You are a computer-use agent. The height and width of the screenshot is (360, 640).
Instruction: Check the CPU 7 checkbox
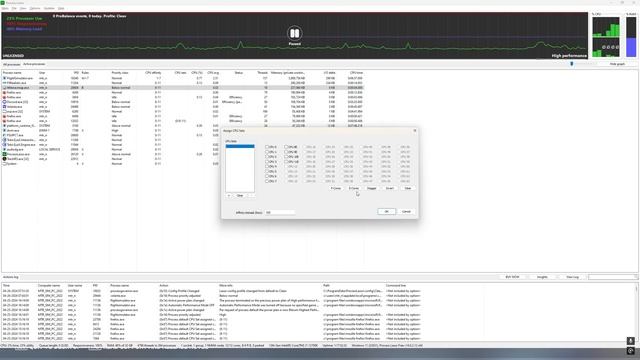tap(267, 181)
